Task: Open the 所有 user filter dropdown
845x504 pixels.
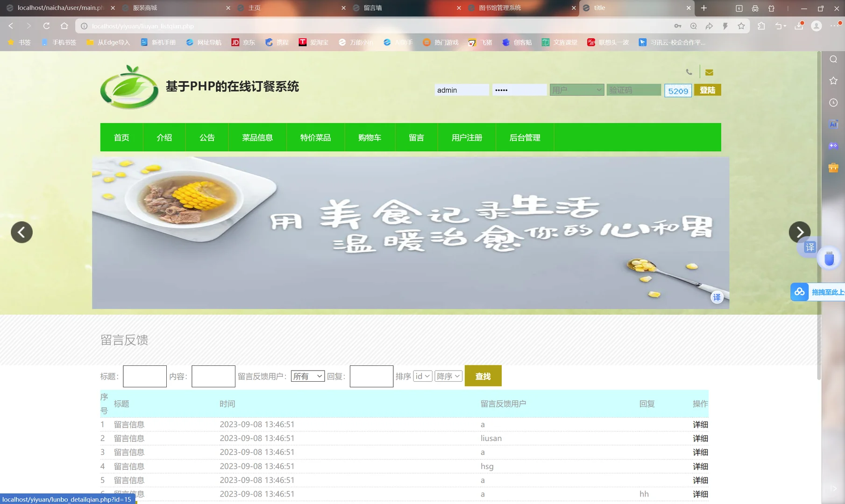Action: (x=308, y=376)
